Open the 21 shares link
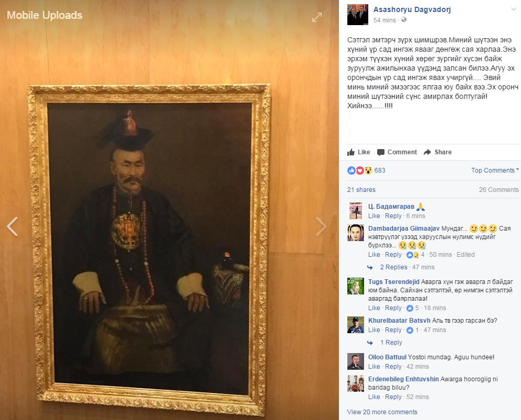This screenshot has width=521, height=420. point(361,190)
